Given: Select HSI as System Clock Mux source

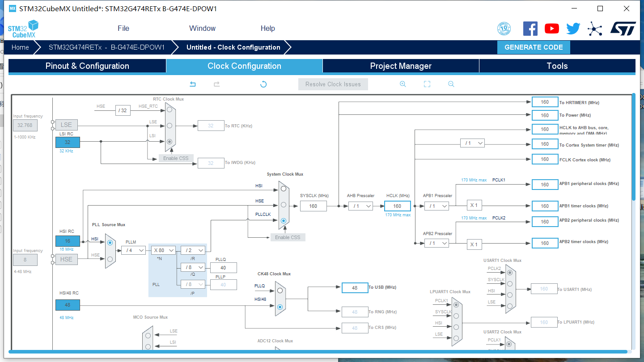Looking at the screenshot, I should [x=284, y=189].
